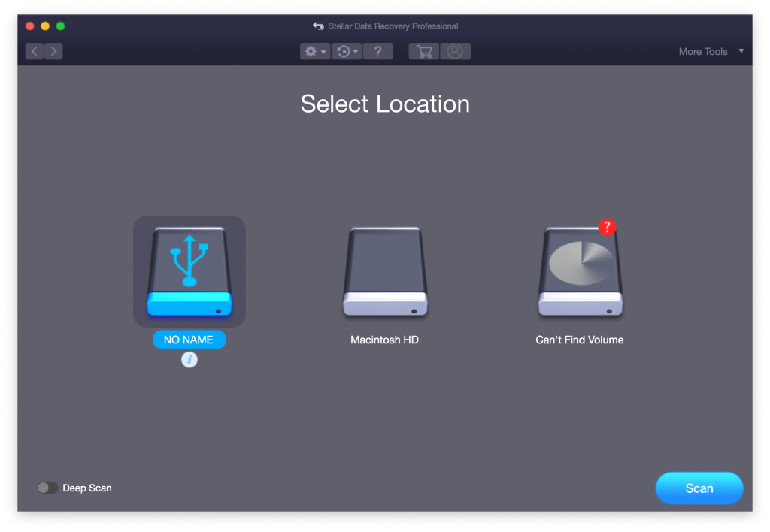Click the Stellar Data Recovery logo arrow
The height and width of the screenshot is (532, 770).
[x=317, y=26]
